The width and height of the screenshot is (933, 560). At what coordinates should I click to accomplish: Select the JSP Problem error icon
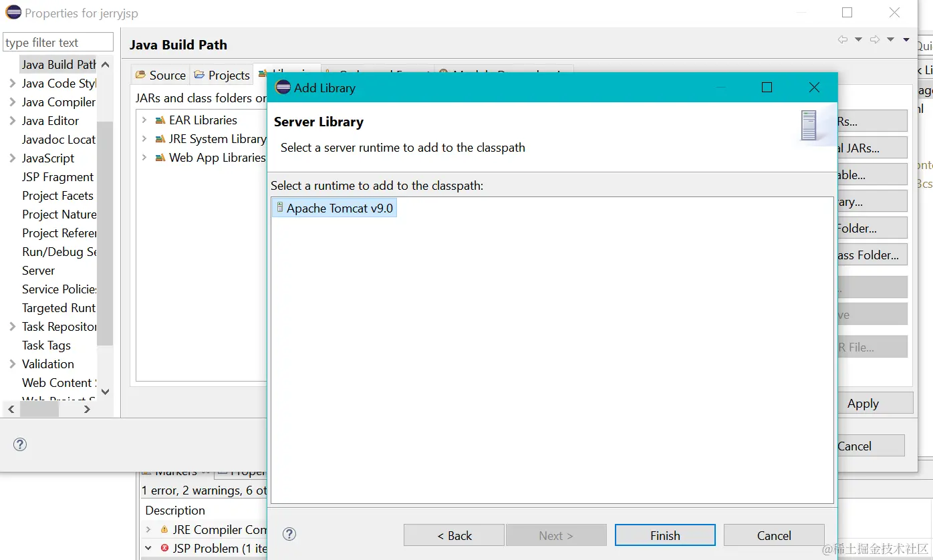coord(164,548)
